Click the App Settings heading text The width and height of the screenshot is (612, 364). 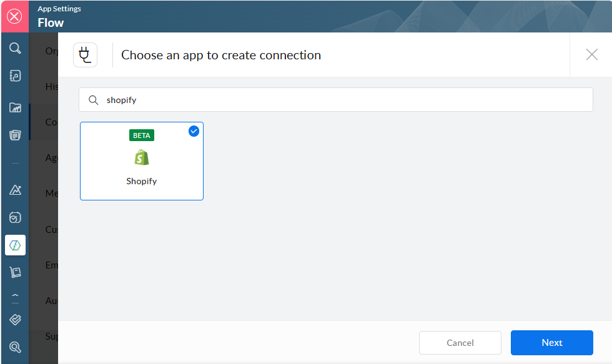click(59, 9)
